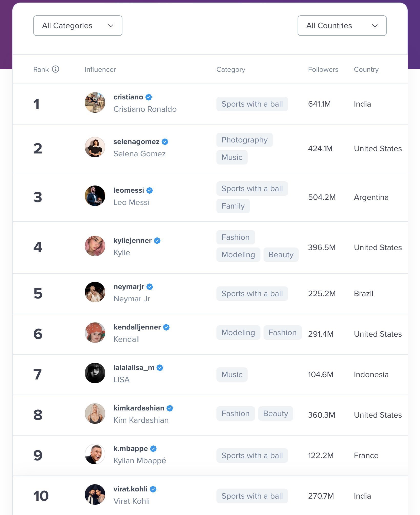Image resolution: width=420 pixels, height=515 pixels.
Task: Click the Followers column header
Action: click(x=323, y=69)
